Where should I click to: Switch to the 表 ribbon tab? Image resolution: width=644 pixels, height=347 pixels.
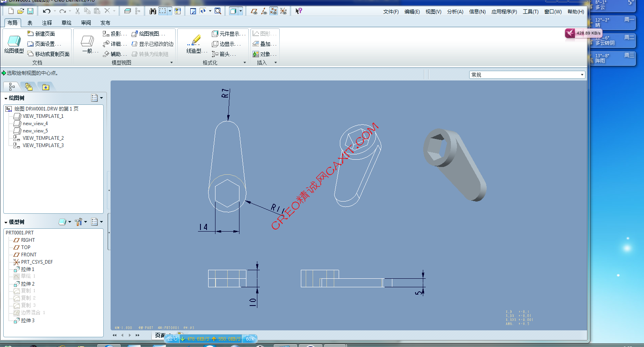click(x=30, y=23)
